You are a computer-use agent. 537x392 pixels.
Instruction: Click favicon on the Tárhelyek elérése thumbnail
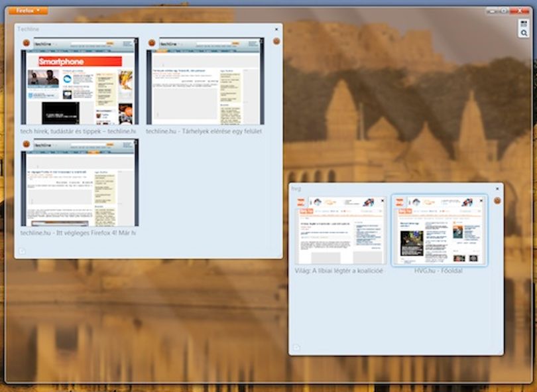point(152,43)
